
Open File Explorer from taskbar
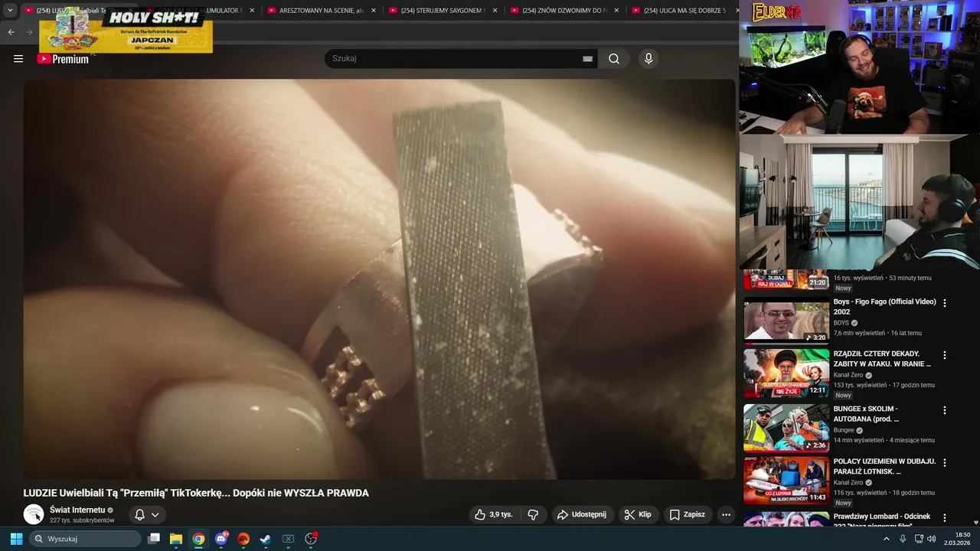176,539
